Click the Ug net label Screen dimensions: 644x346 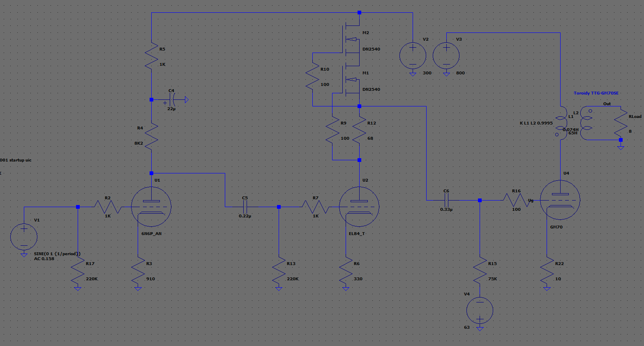[531, 201]
